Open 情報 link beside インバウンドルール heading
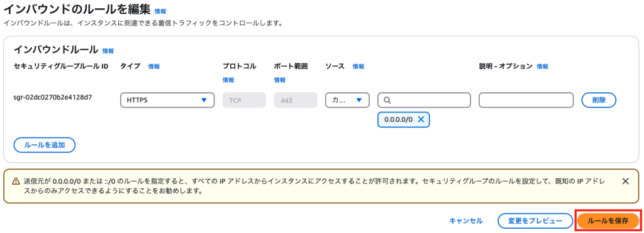The width and height of the screenshot is (644, 233). point(108,51)
